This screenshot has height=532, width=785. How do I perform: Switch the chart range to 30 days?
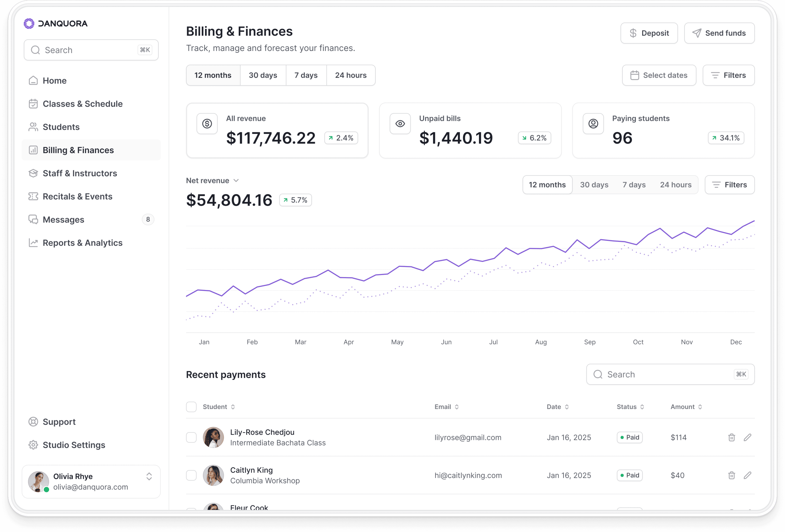click(x=594, y=185)
